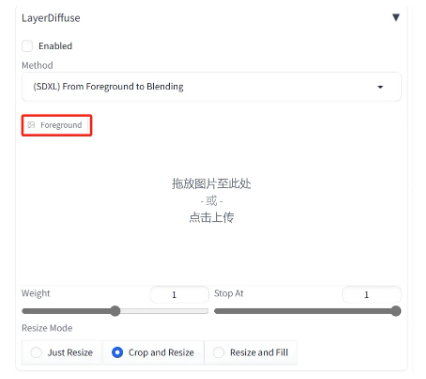This screenshot has width=426, height=379.
Task: Select the Just Resize radio option
Action: pyautogui.click(x=62, y=352)
